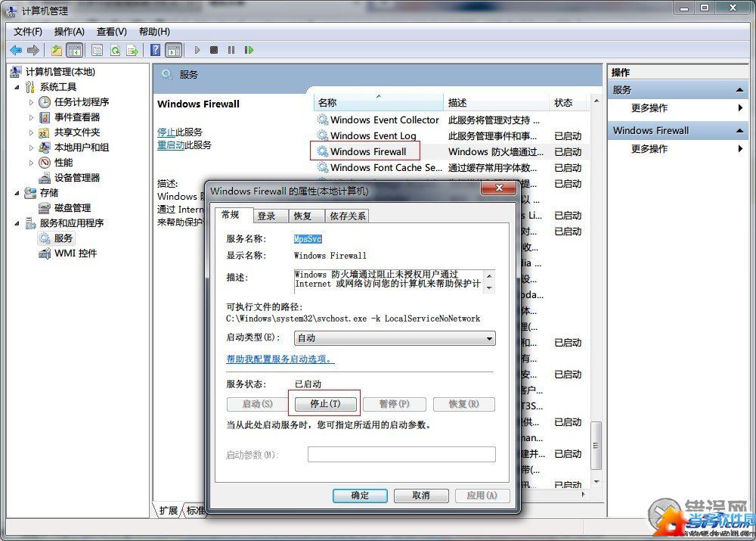Screen dimensions: 756x541
Task: Click the 重启动 此服务 link
Action: coord(171,145)
